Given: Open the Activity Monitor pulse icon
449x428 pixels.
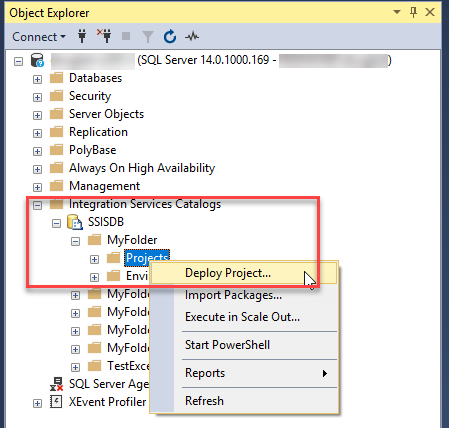Looking at the screenshot, I should tap(192, 36).
